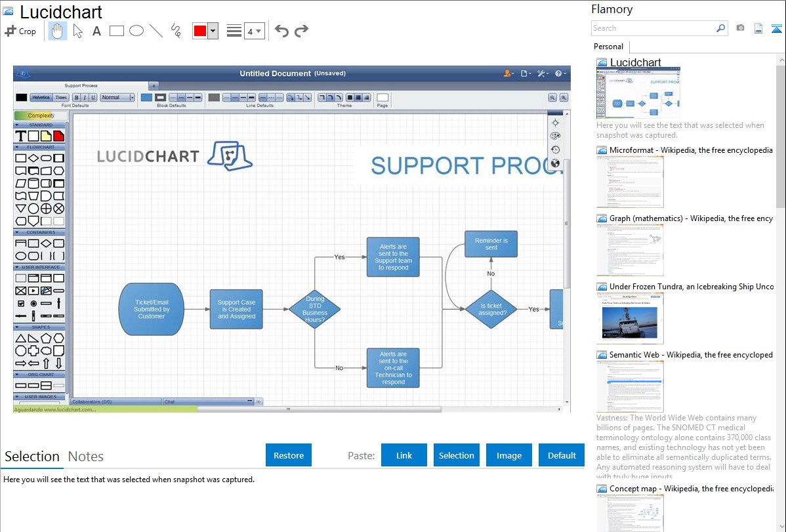
Task: Toggle italic in Font Defaults
Action: tap(84, 97)
